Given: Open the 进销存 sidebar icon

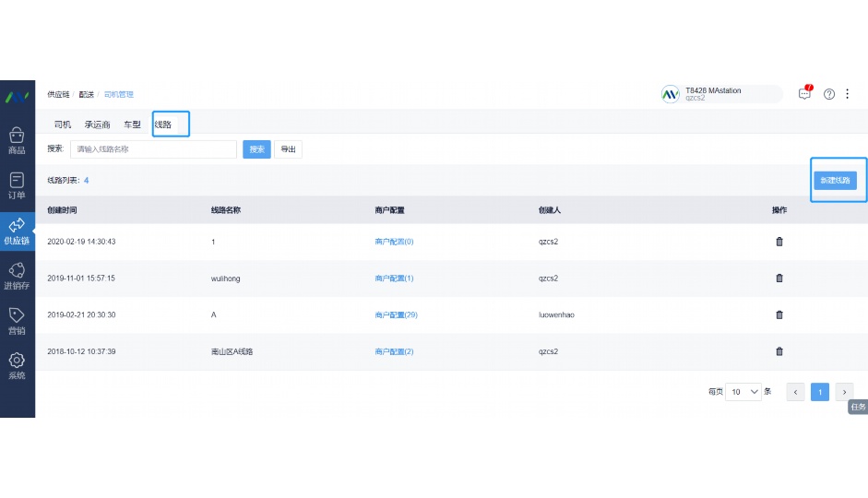Looking at the screenshot, I should [17, 276].
